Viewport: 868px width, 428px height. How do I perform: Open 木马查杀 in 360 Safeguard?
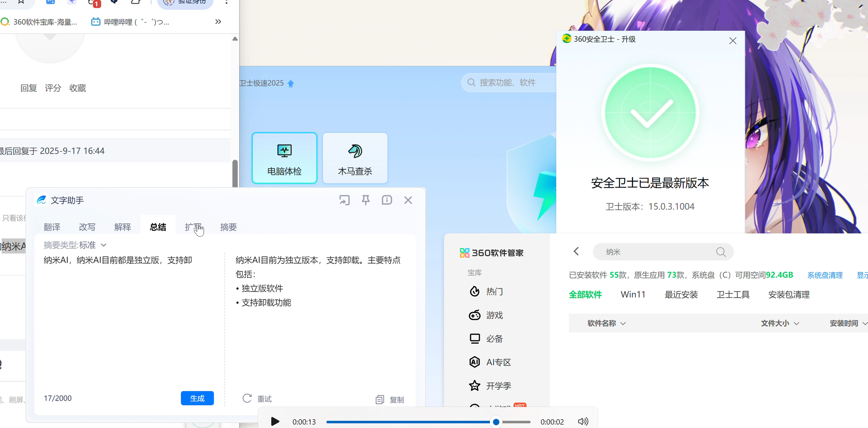click(355, 158)
